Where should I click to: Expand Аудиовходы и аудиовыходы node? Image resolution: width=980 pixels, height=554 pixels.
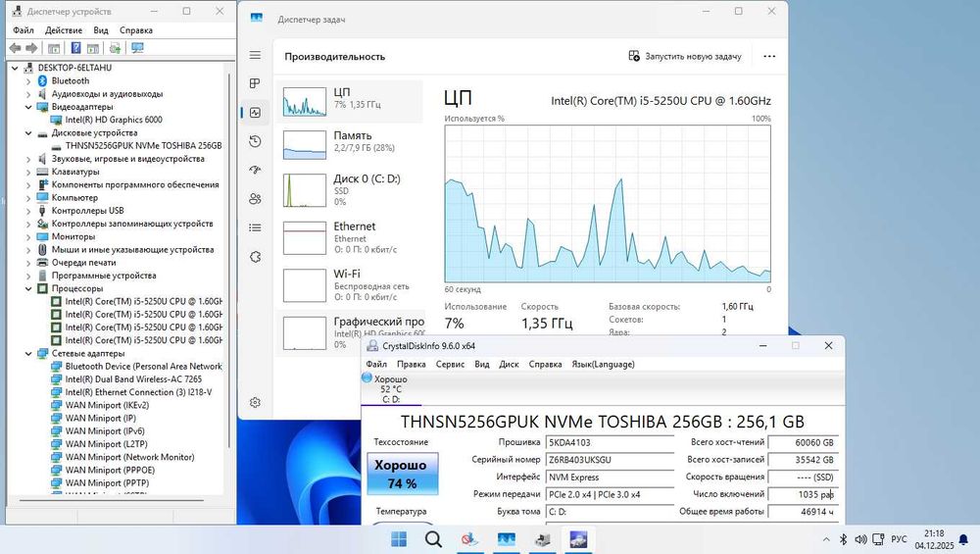click(28, 94)
